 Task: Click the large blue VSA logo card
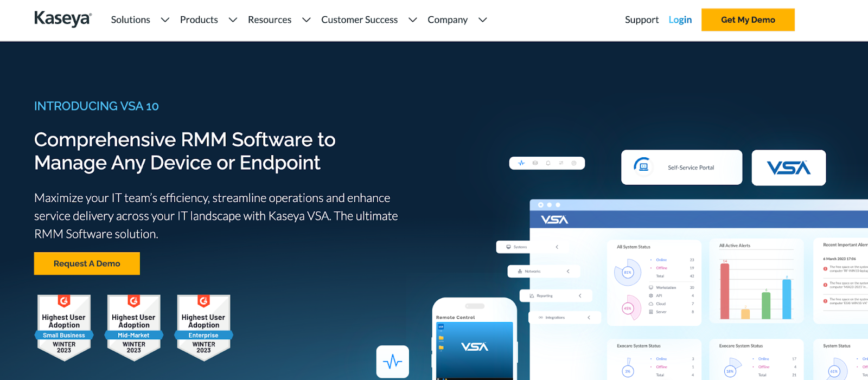pyautogui.click(x=789, y=168)
